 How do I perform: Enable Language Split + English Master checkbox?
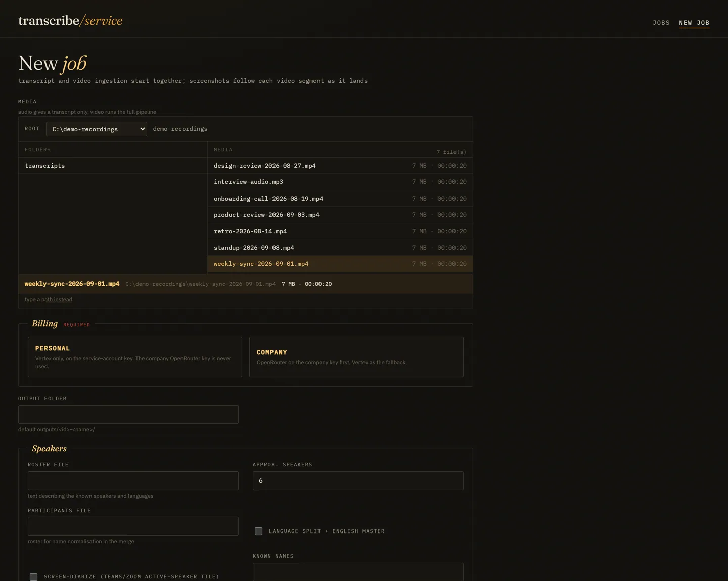pos(258,531)
